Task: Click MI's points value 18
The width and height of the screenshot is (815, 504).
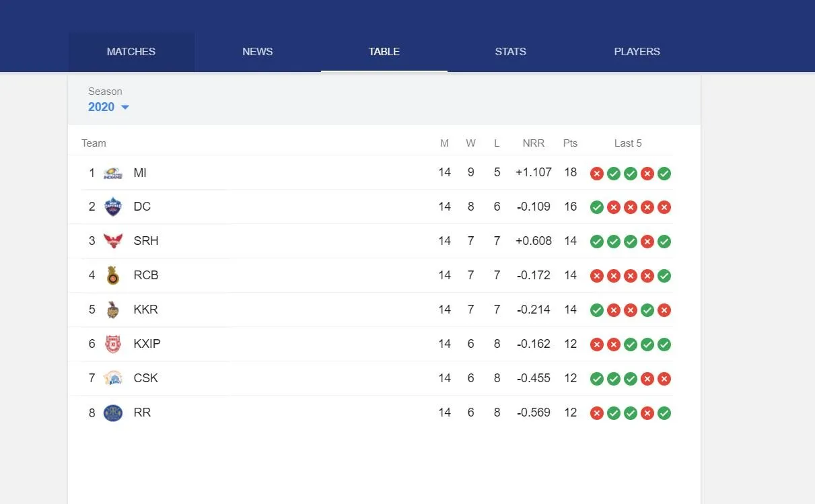Action: [571, 172]
